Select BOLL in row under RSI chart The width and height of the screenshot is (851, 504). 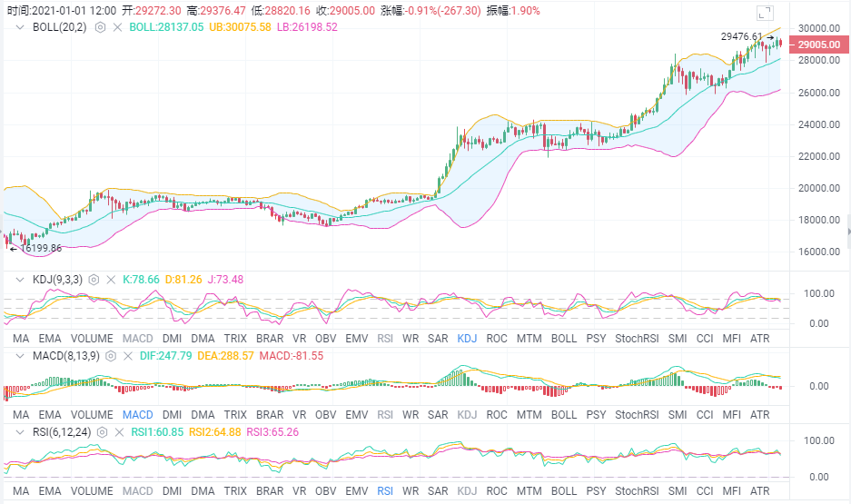[x=564, y=491]
